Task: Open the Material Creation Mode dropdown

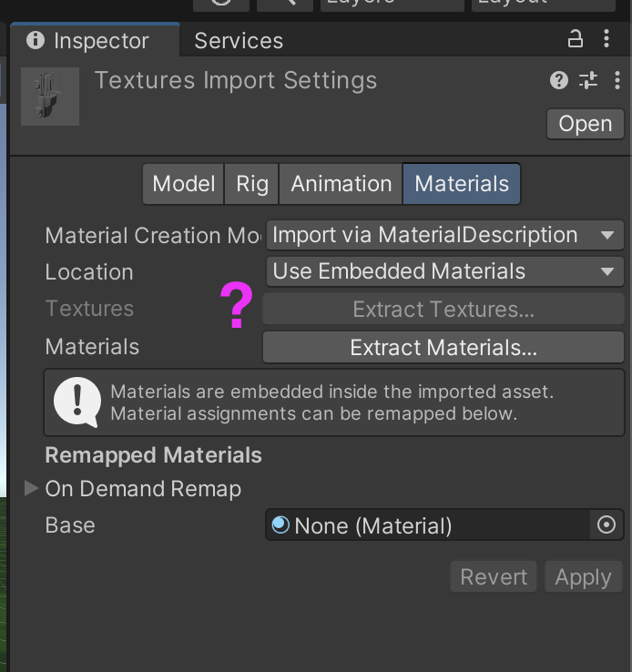Action: (444, 235)
